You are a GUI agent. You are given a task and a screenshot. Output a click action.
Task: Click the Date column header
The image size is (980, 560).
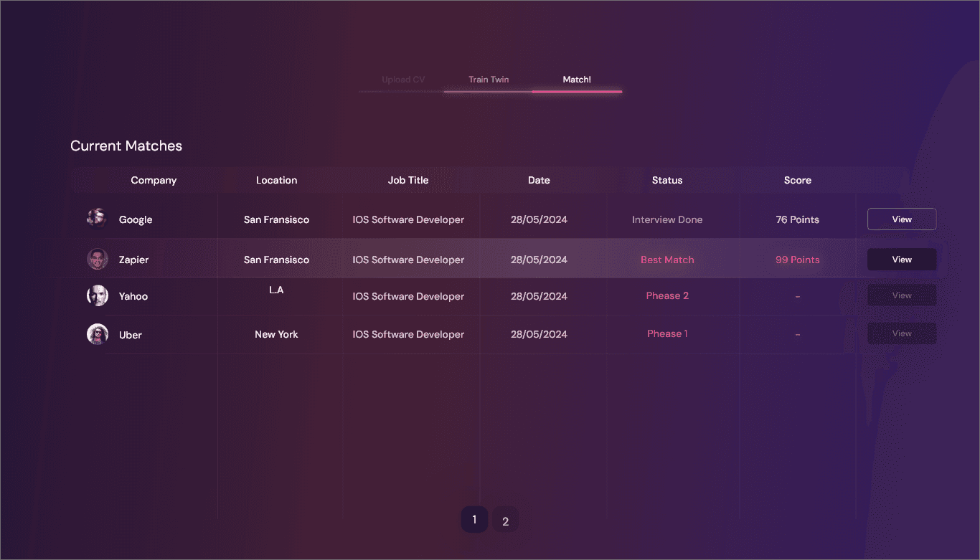coord(539,180)
